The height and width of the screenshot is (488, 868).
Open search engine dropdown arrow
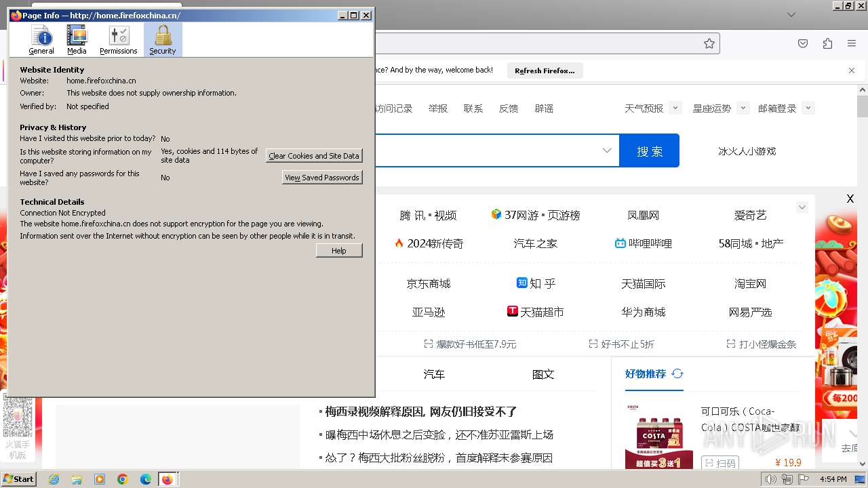(607, 150)
